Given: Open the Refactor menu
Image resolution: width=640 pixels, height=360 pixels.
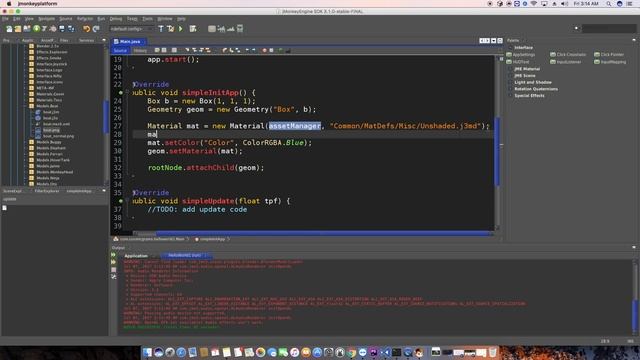Looking at the screenshot, I should click(85, 19).
